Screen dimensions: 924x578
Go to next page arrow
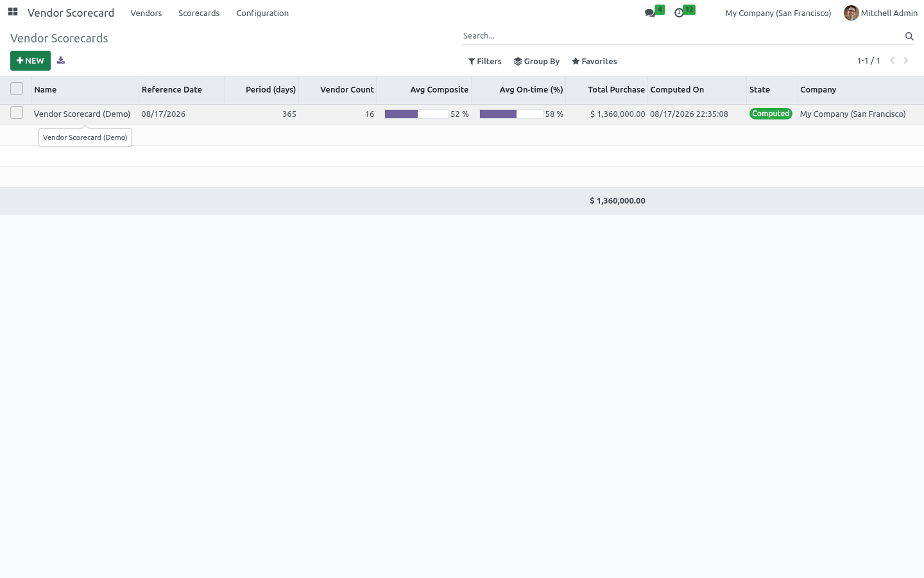pos(906,60)
